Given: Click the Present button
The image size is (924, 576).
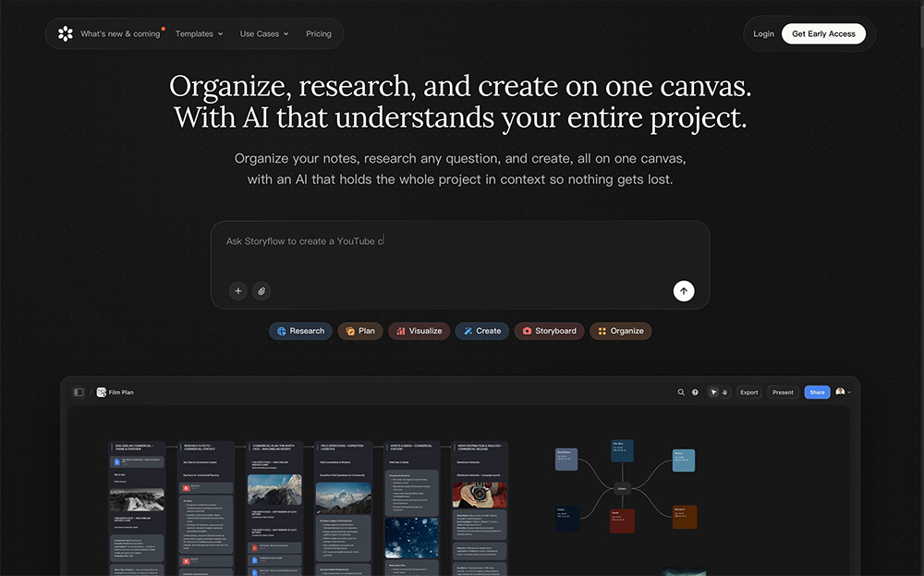Looking at the screenshot, I should tap(783, 392).
